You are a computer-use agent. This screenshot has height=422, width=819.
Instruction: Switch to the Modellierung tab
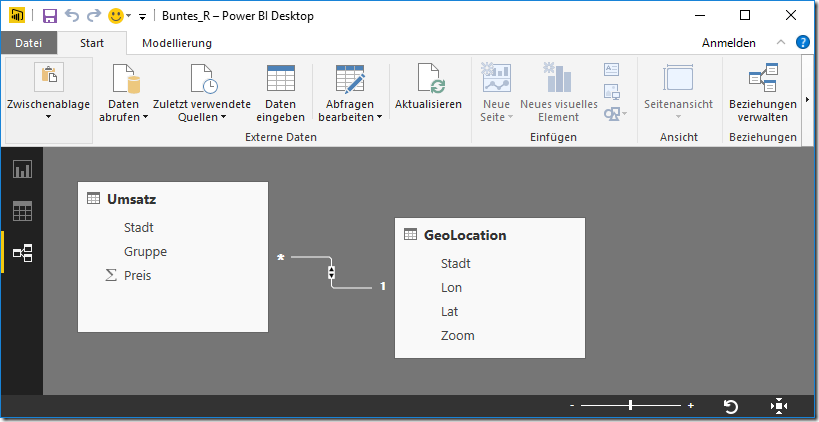click(177, 43)
